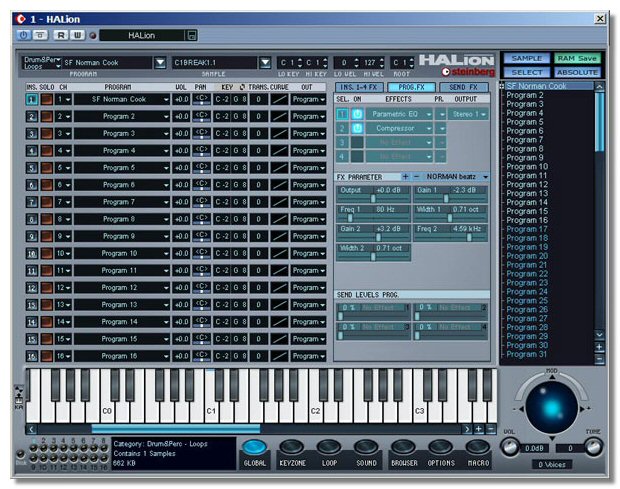
Task: Solo slot 9 Program 9
Action: pos(46,236)
